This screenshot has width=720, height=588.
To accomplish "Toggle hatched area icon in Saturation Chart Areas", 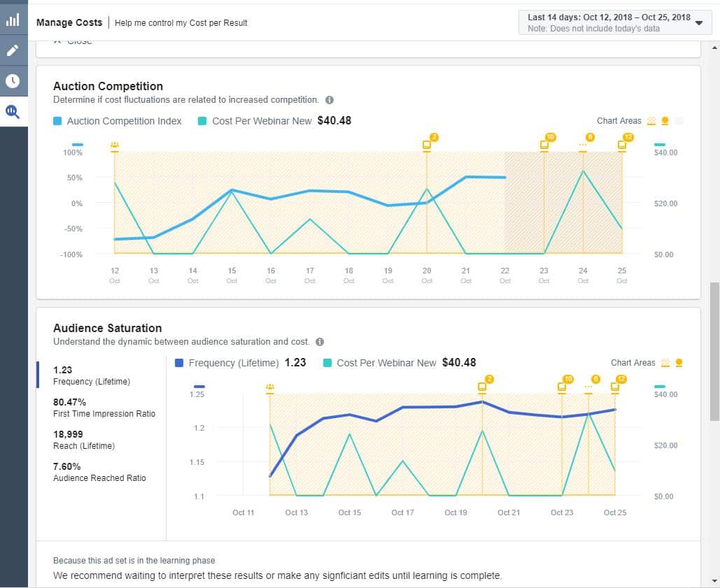I will [x=665, y=363].
